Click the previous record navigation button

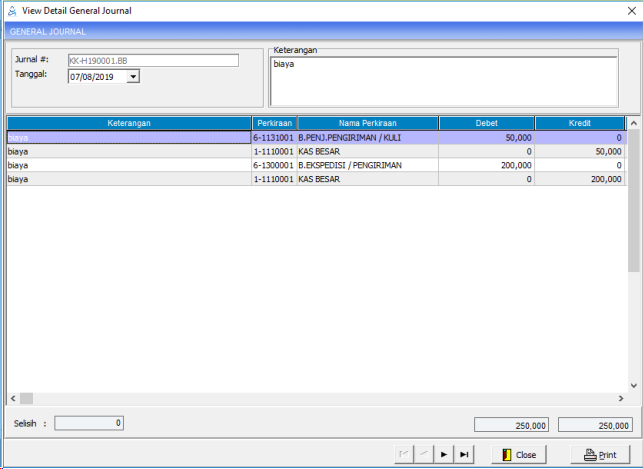(424, 454)
